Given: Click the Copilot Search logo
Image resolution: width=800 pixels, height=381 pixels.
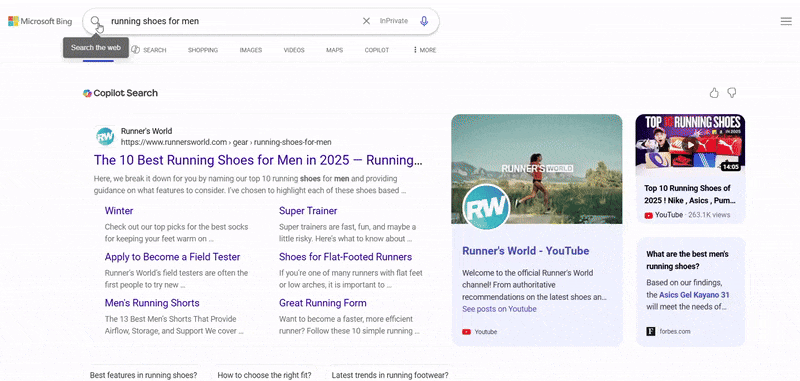Looking at the screenshot, I should (x=120, y=93).
